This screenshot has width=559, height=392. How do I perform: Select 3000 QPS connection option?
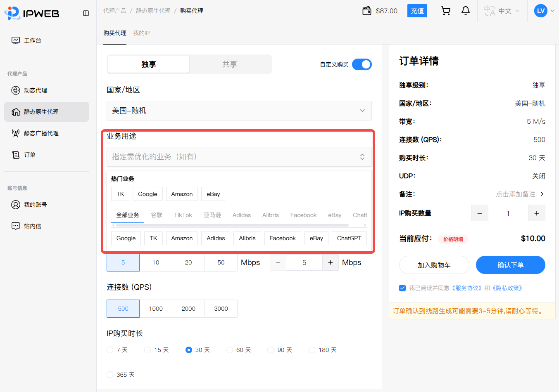[x=221, y=309]
